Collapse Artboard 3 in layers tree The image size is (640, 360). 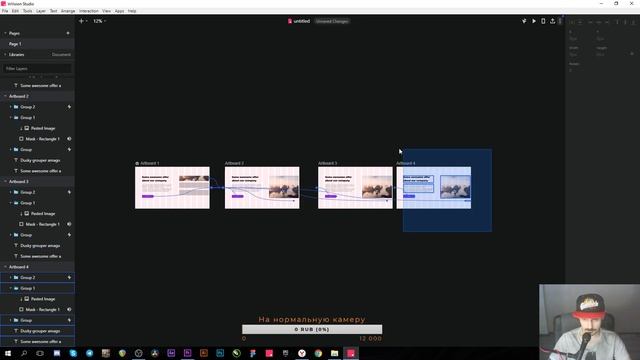pyautogui.click(x=5, y=182)
